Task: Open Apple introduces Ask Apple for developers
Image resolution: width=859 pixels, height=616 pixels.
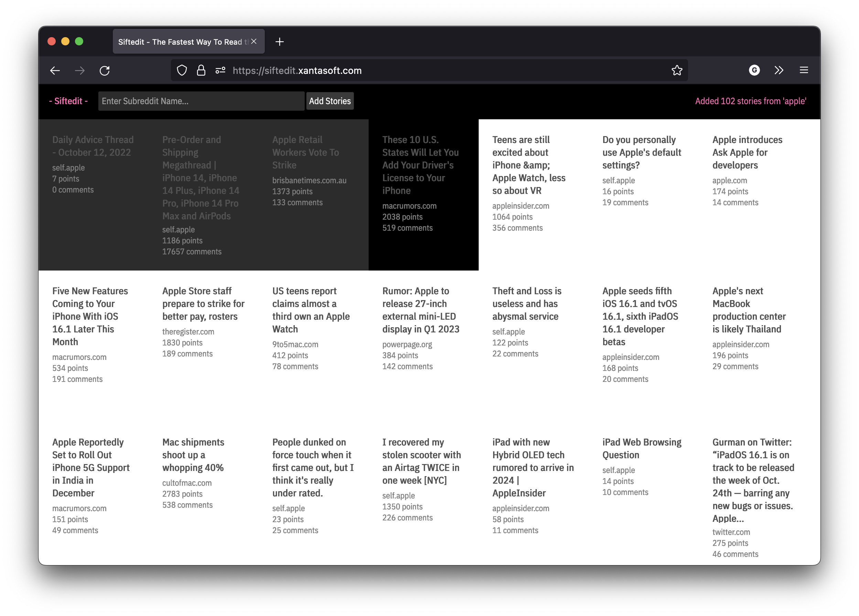Action: 747,152
